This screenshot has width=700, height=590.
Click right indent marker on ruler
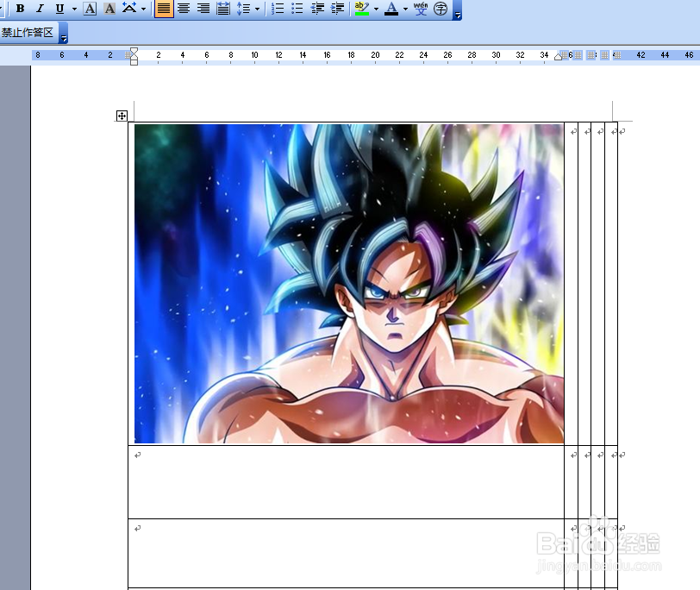pos(558,57)
